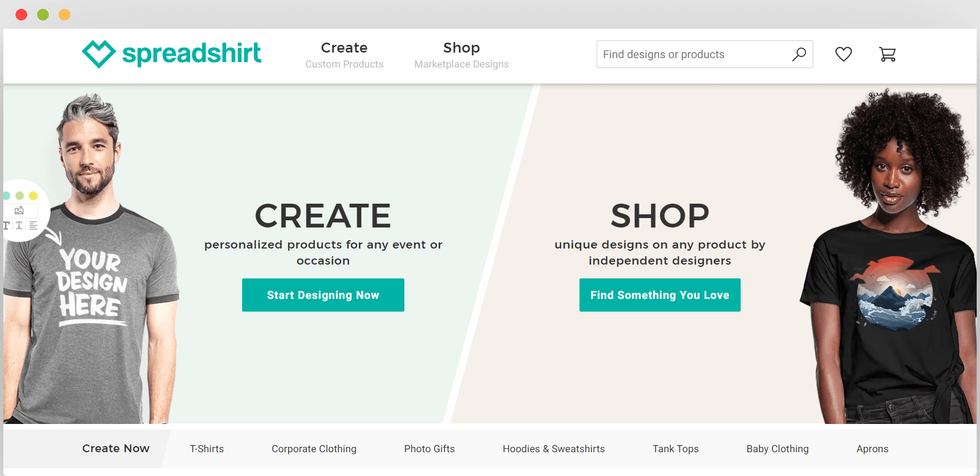Open Baby Clothing category link

click(x=778, y=449)
